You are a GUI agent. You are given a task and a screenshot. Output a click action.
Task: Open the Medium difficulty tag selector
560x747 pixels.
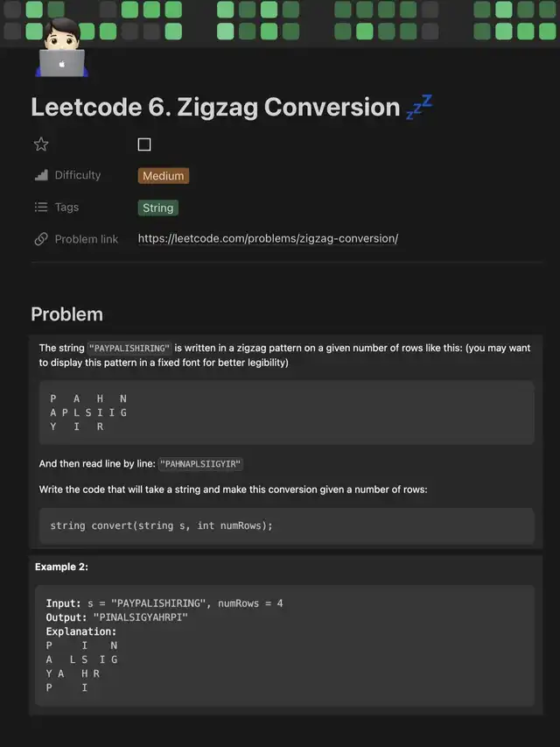click(164, 175)
